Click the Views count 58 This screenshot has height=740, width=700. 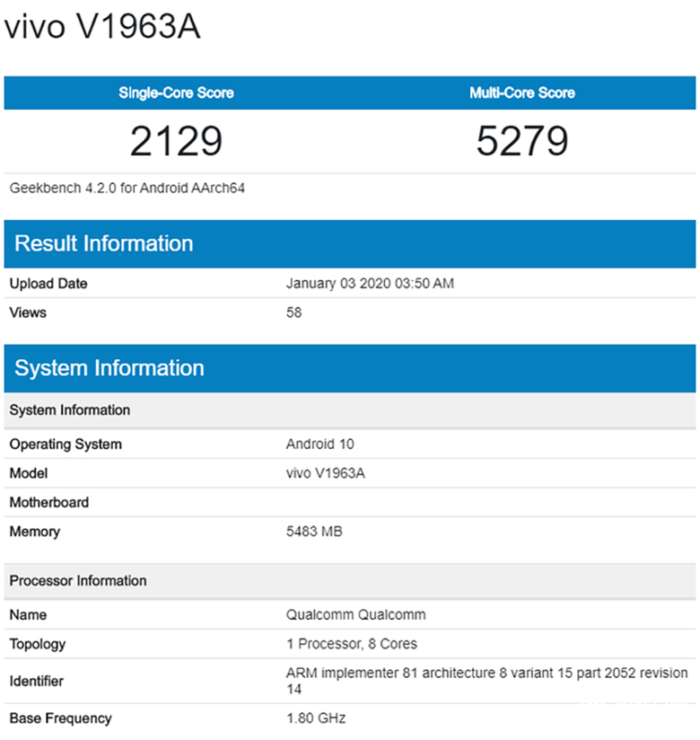click(293, 313)
